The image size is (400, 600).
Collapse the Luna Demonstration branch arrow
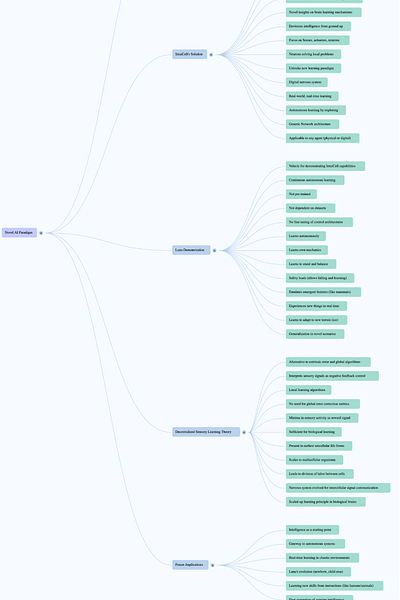(214, 251)
